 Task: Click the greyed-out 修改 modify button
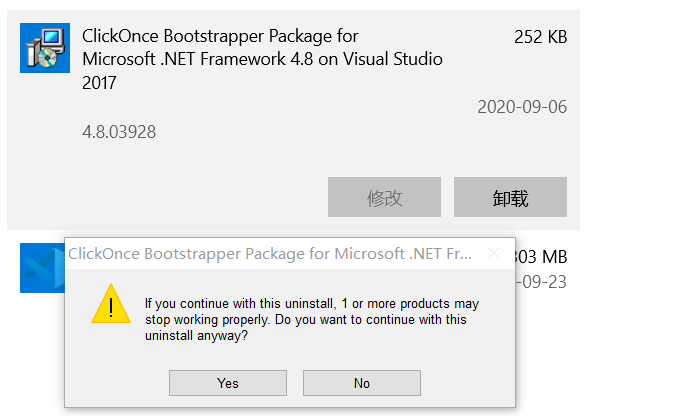(x=384, y=197)
